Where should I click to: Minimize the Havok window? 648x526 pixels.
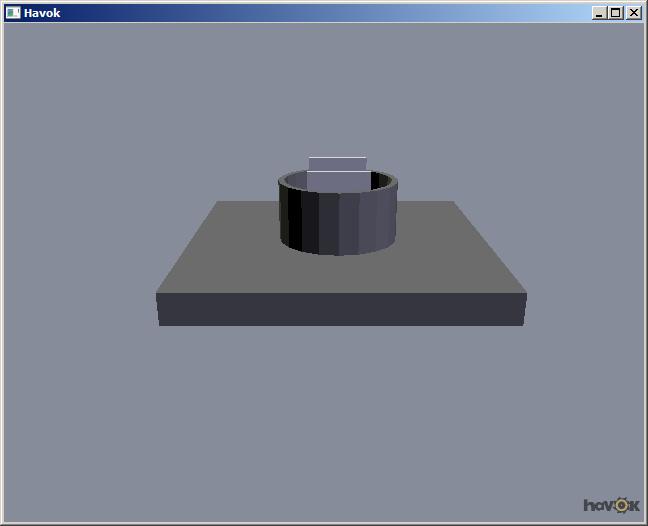click(x=599, y=13)
